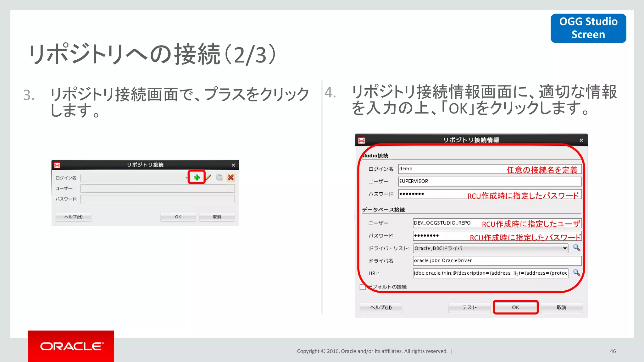Viewport: 644px width, 362px height.
Task: Click the pencil edit-connection icon
Action: [x=208, y=178]
